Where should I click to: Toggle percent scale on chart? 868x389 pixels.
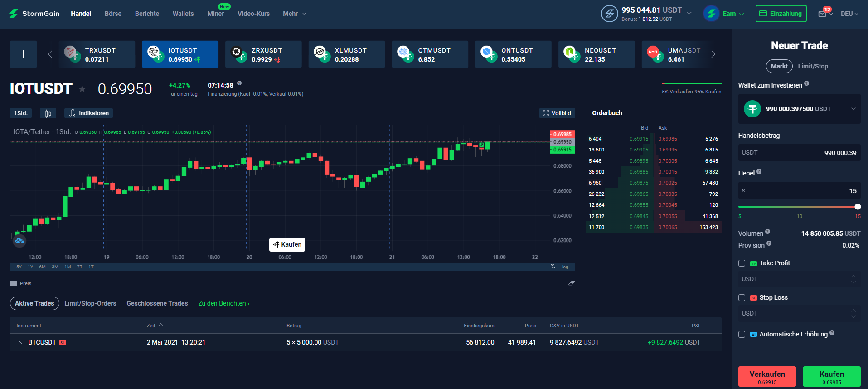(553, 267)
